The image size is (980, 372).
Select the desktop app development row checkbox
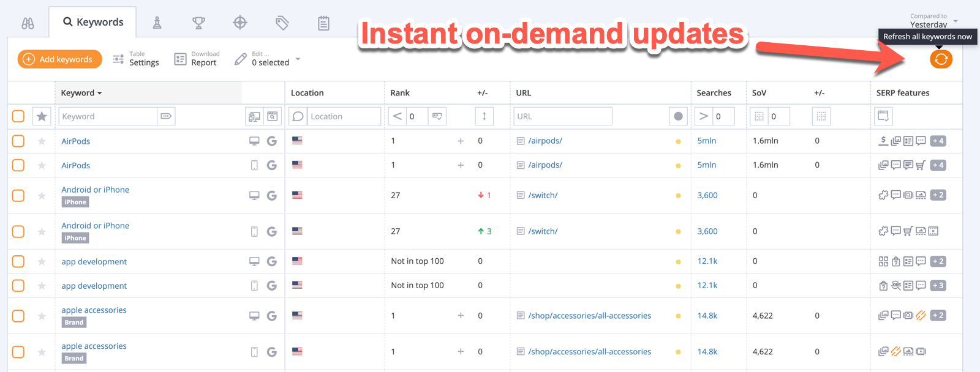[x=18, y=261]
